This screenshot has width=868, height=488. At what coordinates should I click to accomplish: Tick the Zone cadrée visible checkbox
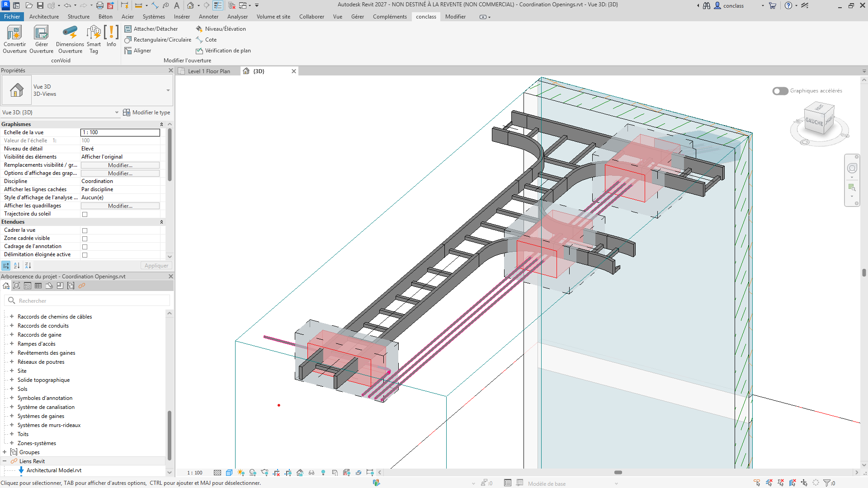coord(85,239)
